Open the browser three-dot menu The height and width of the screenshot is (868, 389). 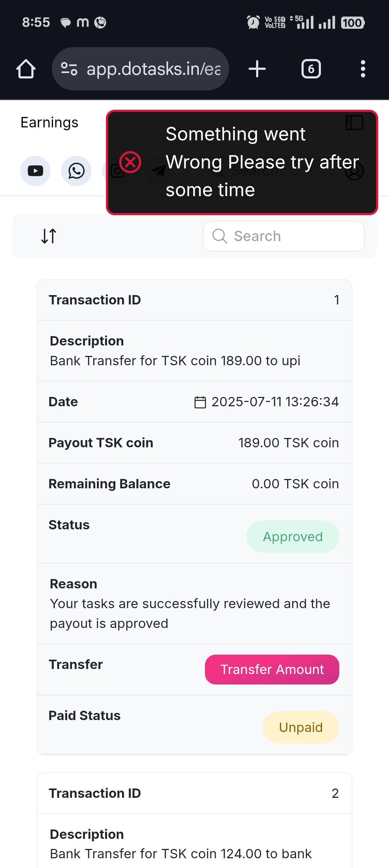(x=363, y=69)
